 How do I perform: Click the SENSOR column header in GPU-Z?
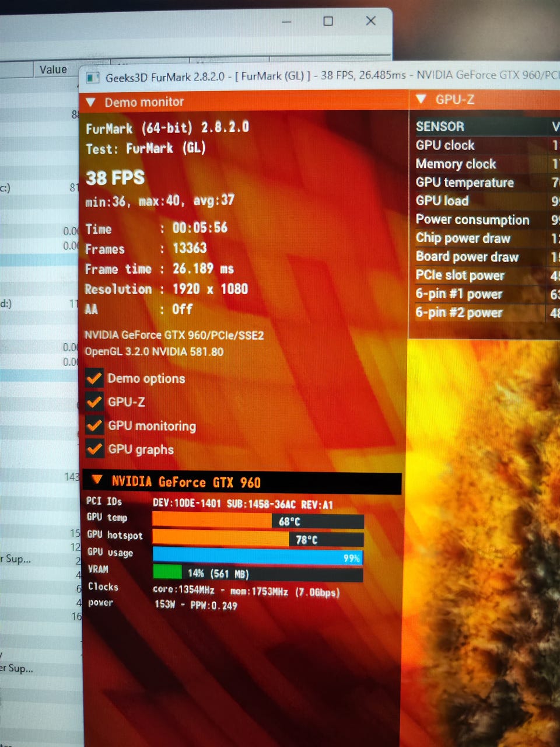point(440,126)
